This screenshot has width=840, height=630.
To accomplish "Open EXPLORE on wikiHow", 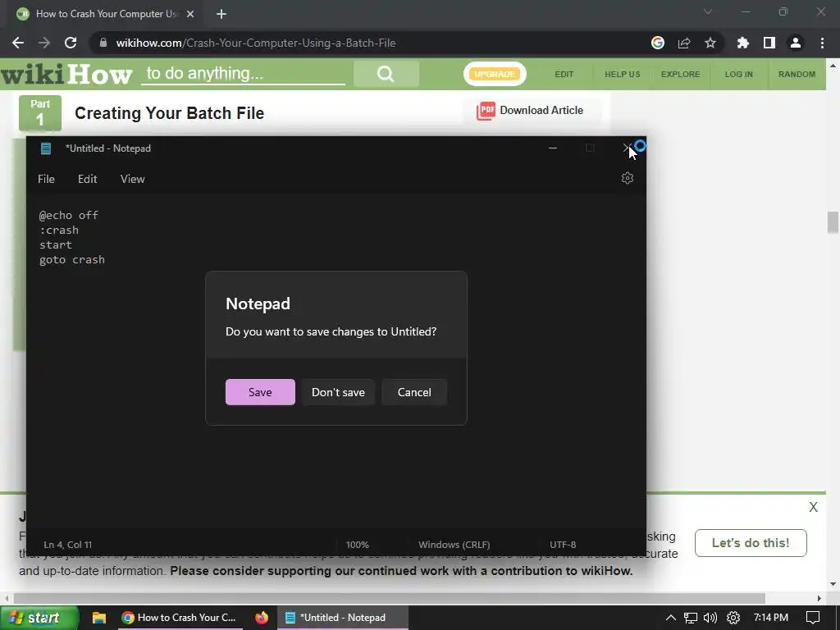I will [x=680, y=74].
